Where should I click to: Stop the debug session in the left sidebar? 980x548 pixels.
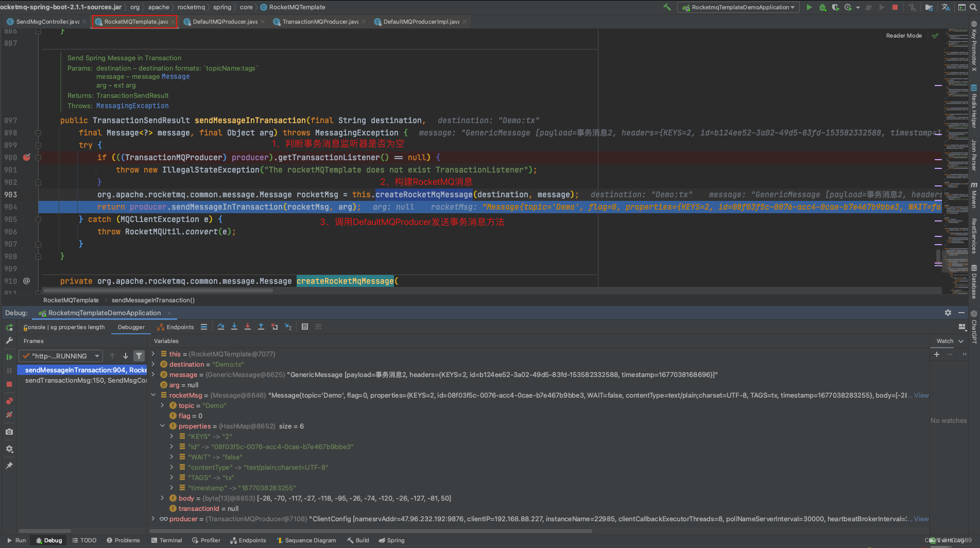(9, 384)
